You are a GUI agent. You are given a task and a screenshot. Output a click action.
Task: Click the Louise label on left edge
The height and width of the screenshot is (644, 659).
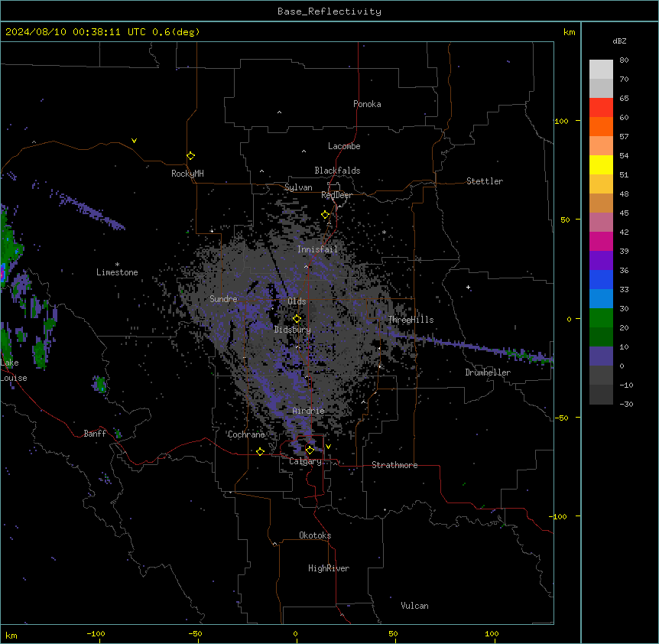point(14,378)
